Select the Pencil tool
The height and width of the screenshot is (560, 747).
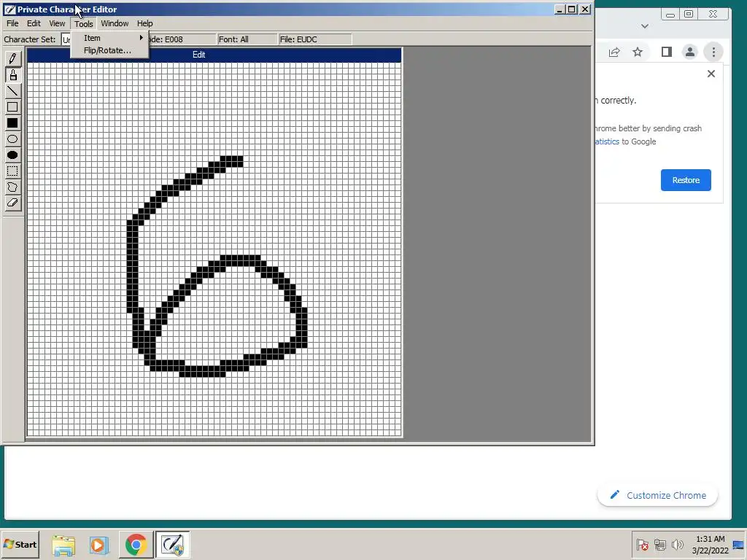point(13,58)
